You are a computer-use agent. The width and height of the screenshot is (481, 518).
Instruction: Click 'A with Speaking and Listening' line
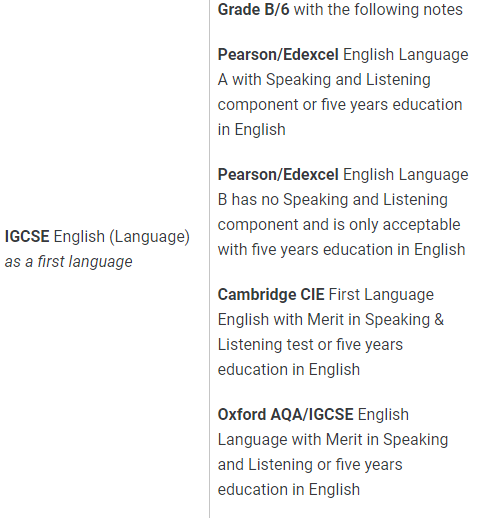[324, 80]
